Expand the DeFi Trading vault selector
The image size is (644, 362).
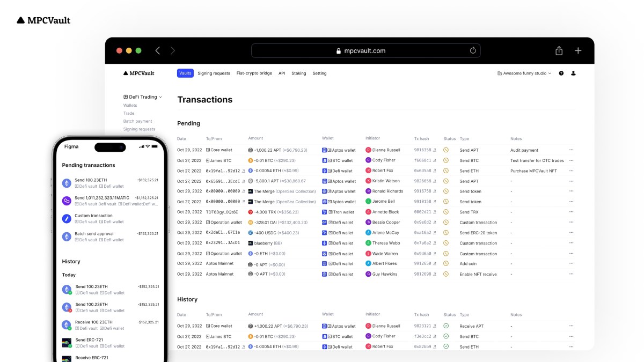point(141,97)
